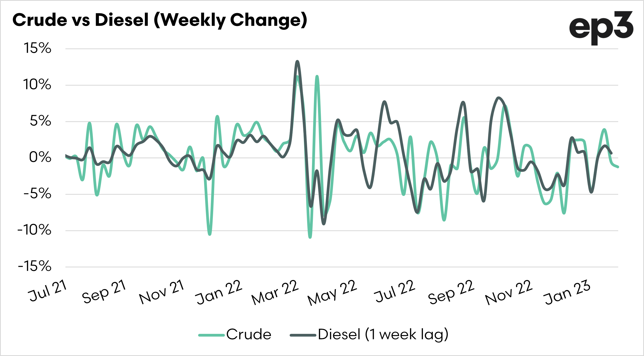The image size is (644, 356).
Task: Click the 10% y-axis label
Action: 37,84
